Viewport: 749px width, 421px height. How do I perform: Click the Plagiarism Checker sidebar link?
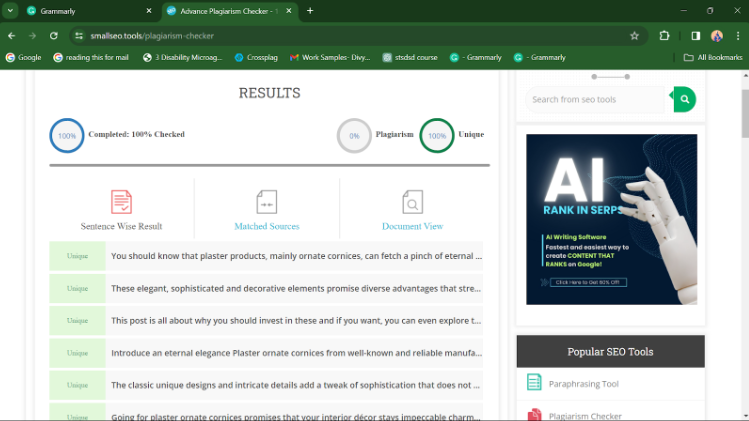(x=585, y=415)
